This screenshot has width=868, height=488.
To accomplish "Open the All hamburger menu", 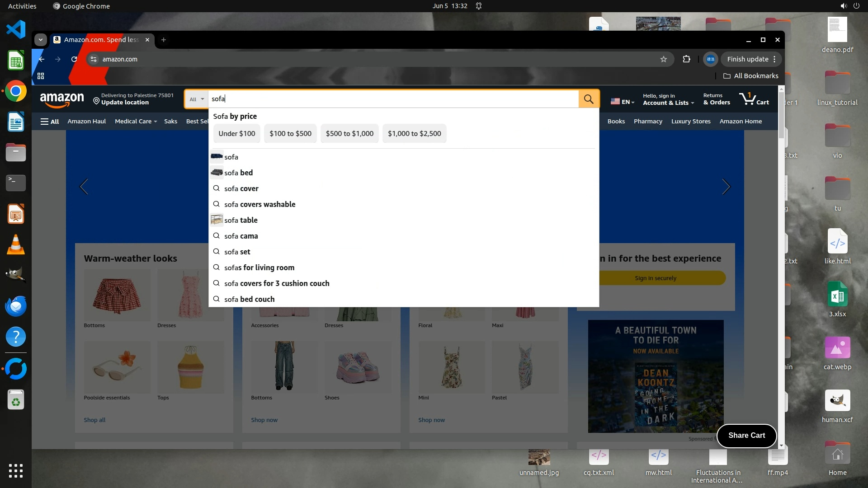I will [50, 121].
